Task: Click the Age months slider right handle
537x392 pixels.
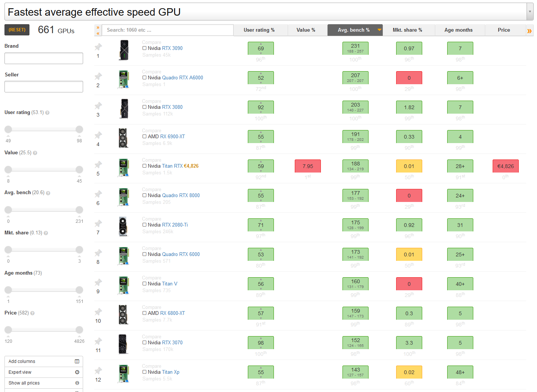Action: pyautogui.click(x=79, y=290)
